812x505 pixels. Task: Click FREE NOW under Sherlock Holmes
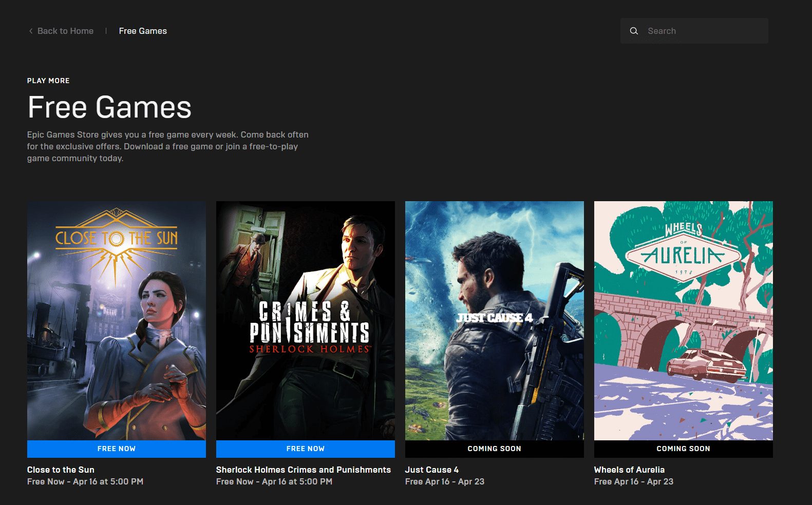[x=306, y=449]
